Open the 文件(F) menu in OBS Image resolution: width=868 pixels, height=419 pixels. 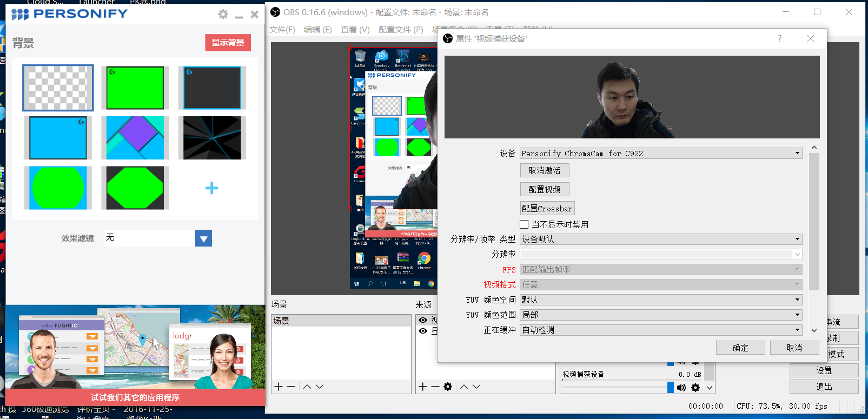tap(282, 30)
